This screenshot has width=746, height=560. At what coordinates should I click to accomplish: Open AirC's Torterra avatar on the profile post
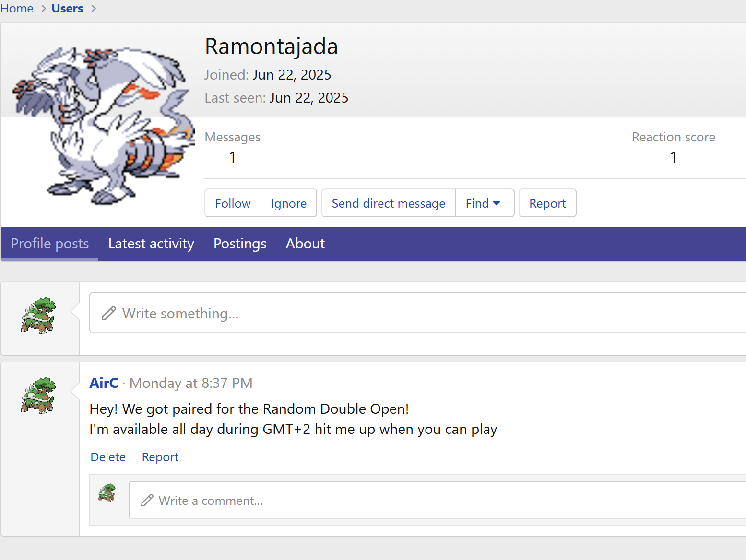(x=38, y=396)
